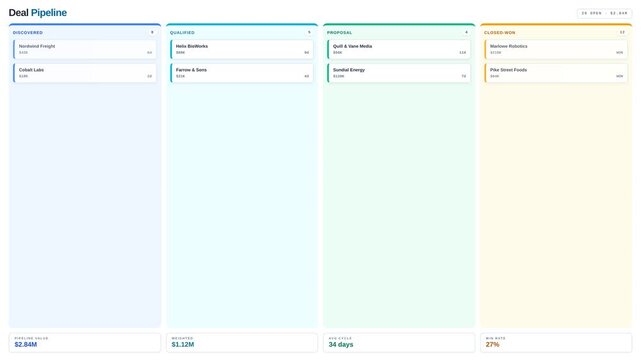Open the Marlowe Robotics won deal
The width and height of the screenshot is (641, 360).
coord(556,49)
